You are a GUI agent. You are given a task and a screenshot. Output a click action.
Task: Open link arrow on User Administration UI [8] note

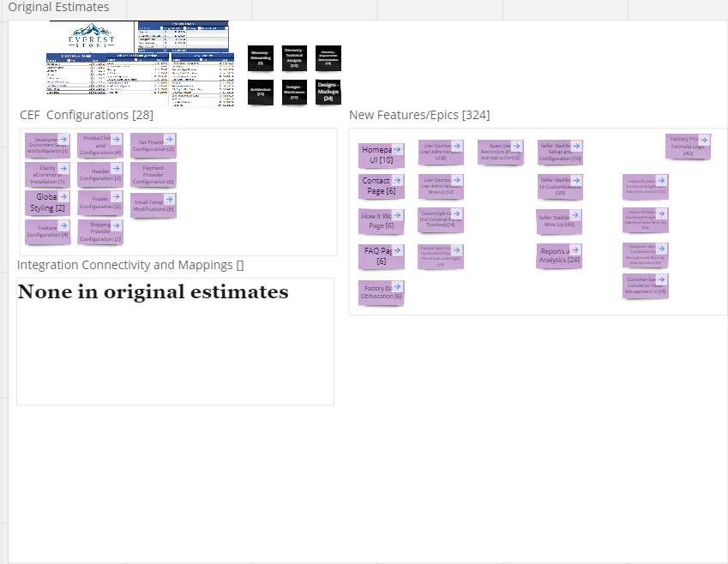coord(457,146)
